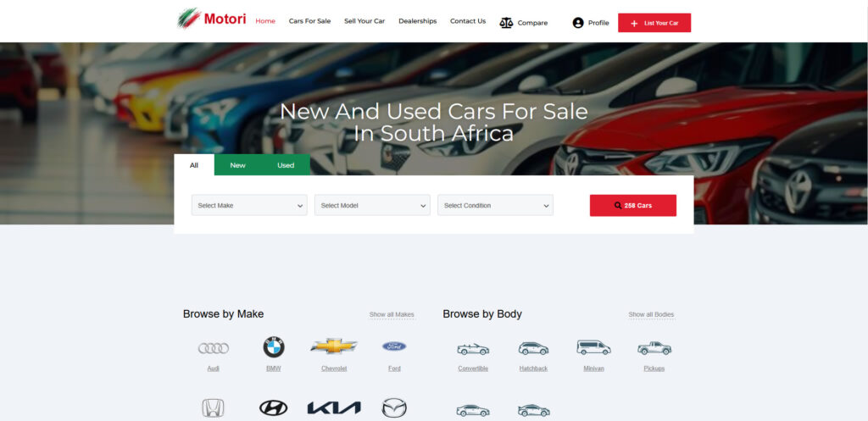Click the Ford oval logo
The width and height of the screenshot is (868, 421).
(394, 346)
